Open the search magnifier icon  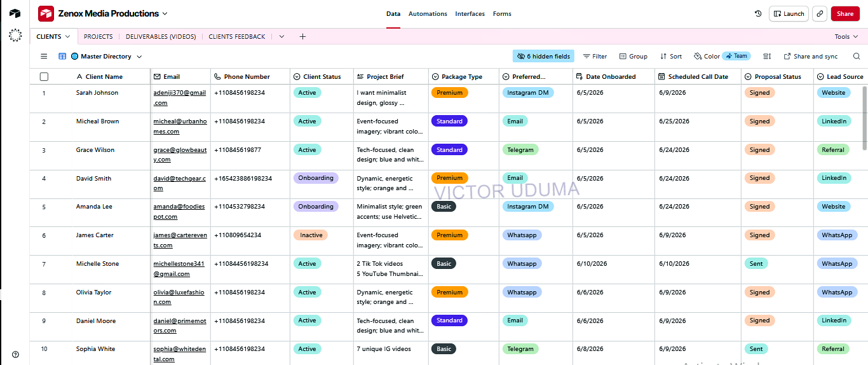point(857,57)
